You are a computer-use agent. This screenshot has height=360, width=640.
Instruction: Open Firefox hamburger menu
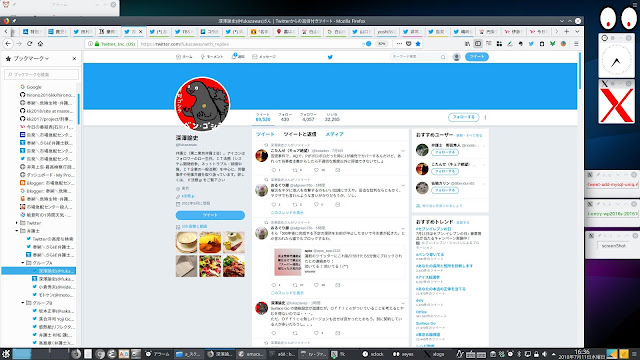576,44
